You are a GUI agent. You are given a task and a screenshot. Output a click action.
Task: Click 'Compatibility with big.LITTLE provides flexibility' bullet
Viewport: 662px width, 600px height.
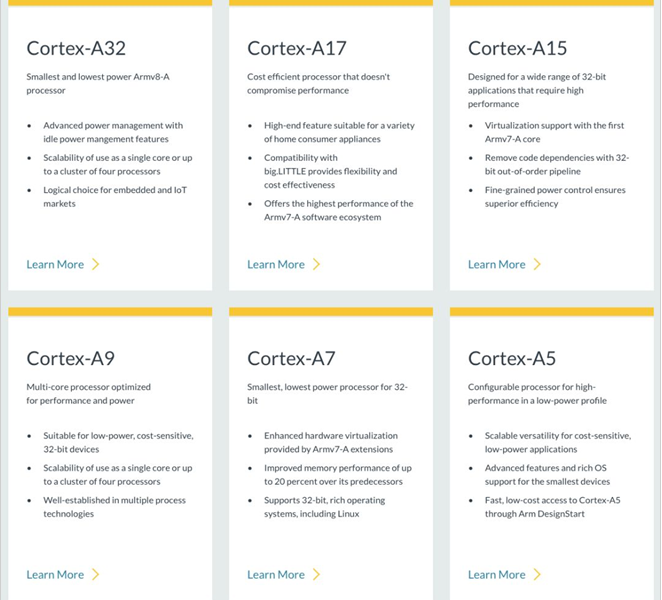(331, 171)
